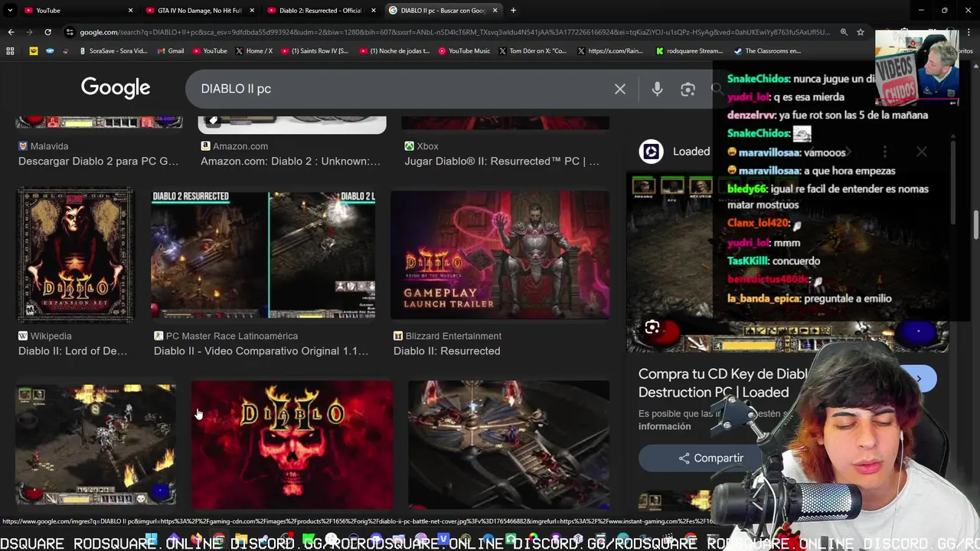Screen dimensions: 980x551
Task: Click the zoom magnifier icon in address bar
Action: tap(844, 32)
